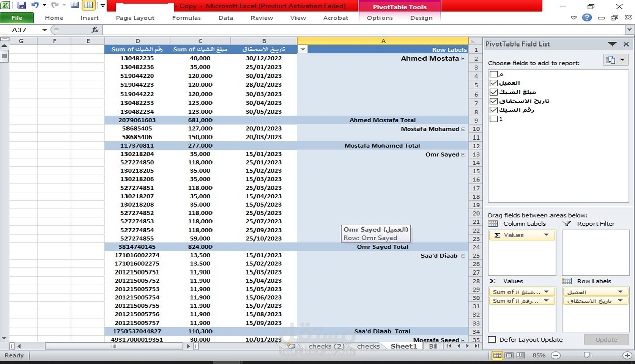The height and width of the screenshot is (364, 635).
Task: Open Undo history dropdown arrow
Action: 44,6
